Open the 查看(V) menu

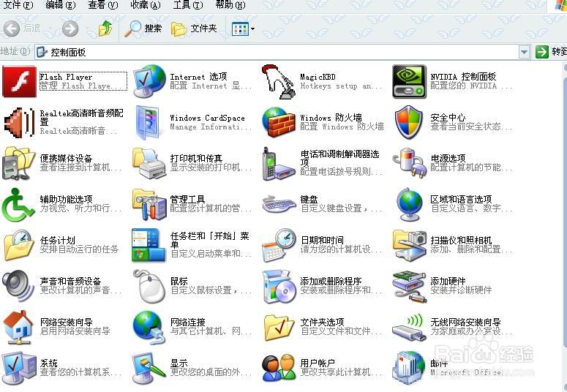[103, 5]
